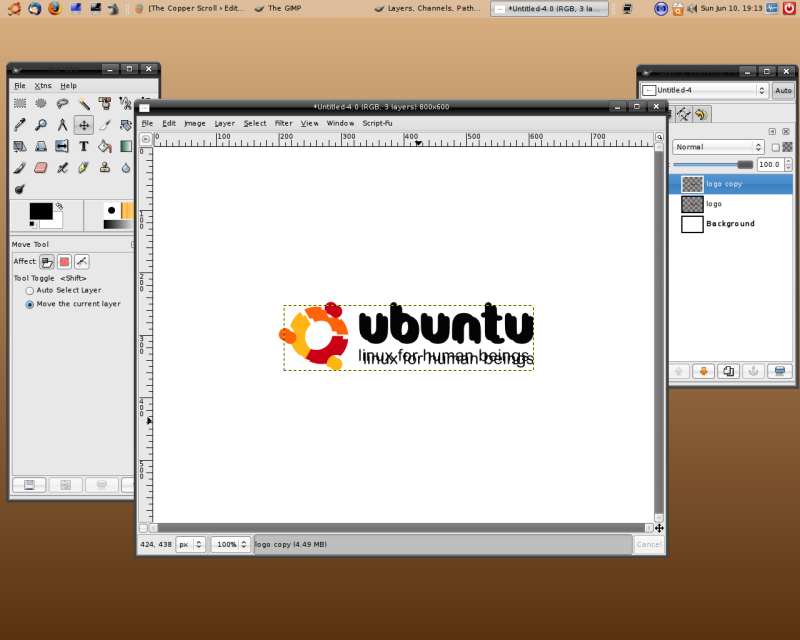Select the Color Picker eyedropper tool
The width and height of the screenshot is (800, 640).
click(x=20, y=125)
